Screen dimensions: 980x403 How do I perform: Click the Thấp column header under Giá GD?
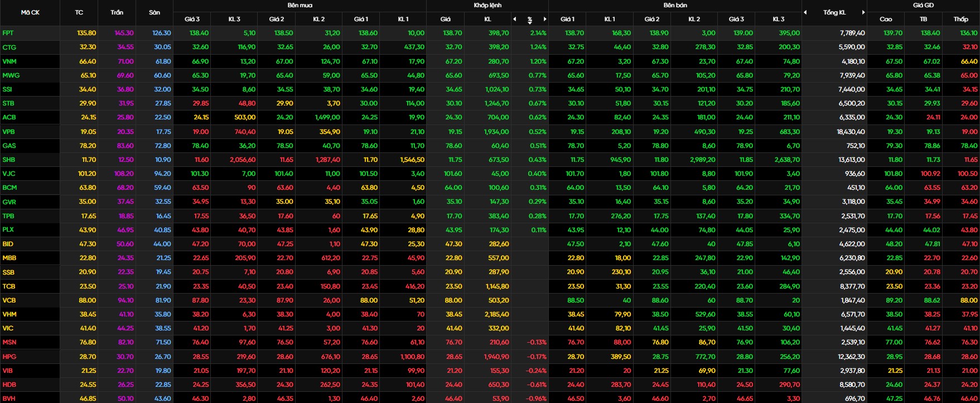(x=960, y=19)
